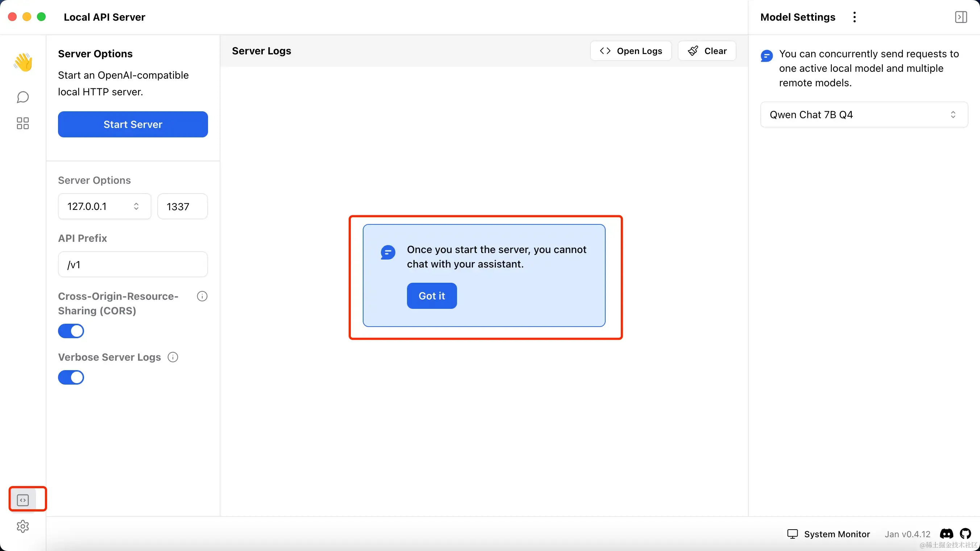The image size is (980, 551).
Task: Disable the CORS toggle switch
Action: (x=71, y=331)
